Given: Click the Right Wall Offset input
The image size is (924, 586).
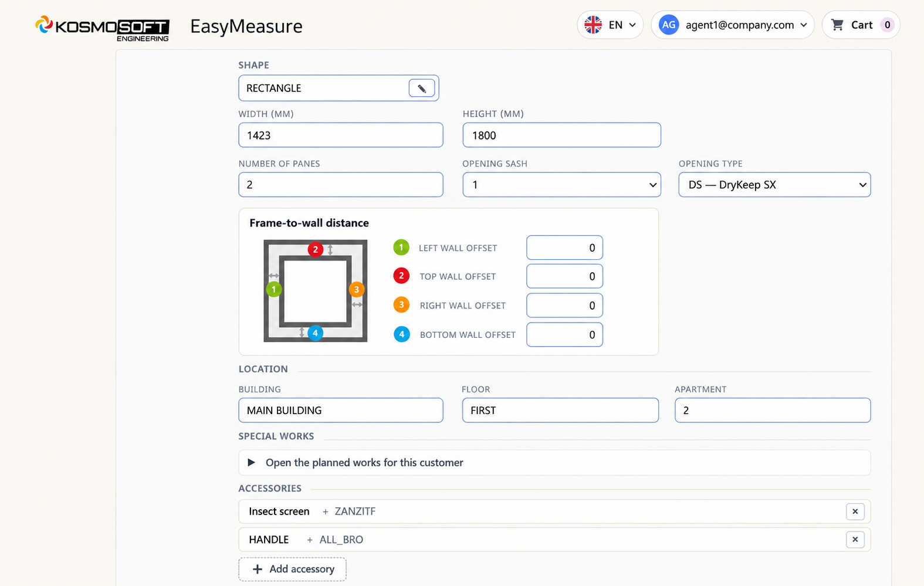Looking at the screenshot, I should pyautogui.click(x=564, y=305).
